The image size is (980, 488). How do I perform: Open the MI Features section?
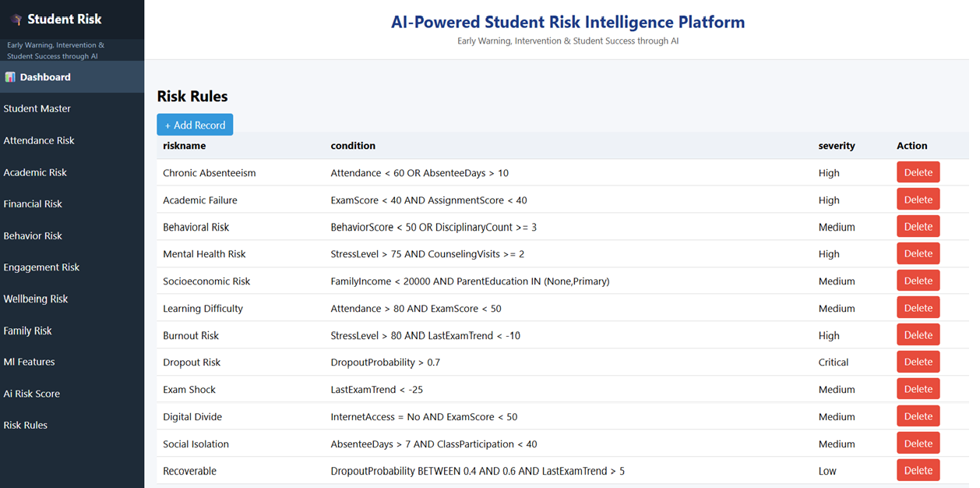click(x=30, y=362)
